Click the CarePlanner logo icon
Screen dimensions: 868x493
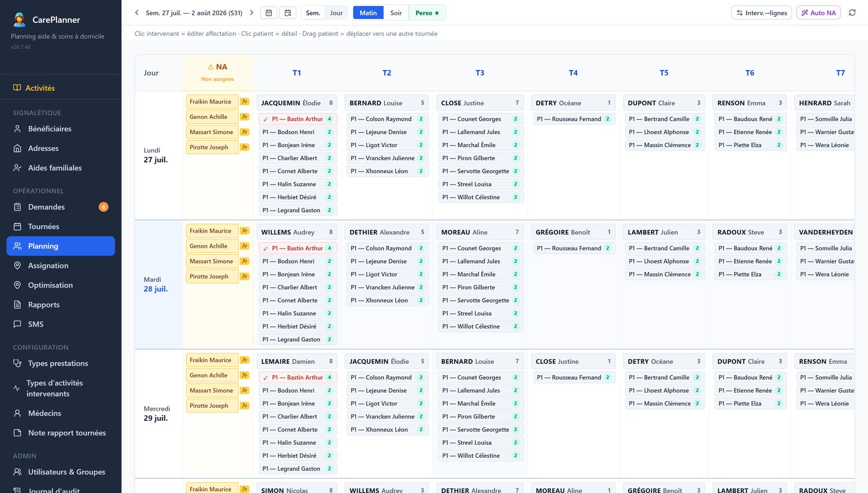click(20, 20)
